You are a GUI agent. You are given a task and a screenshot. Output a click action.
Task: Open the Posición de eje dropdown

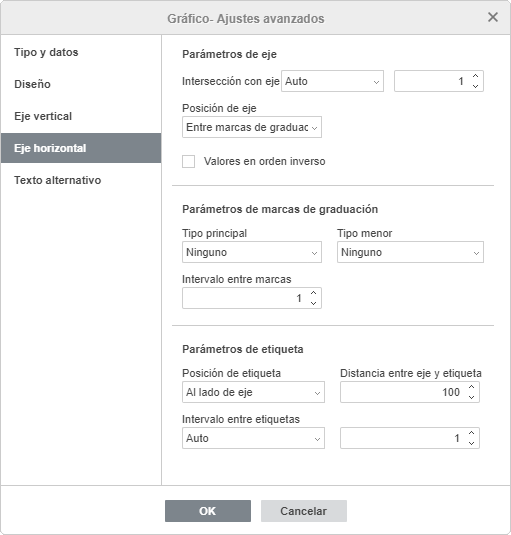pos(252,127)
